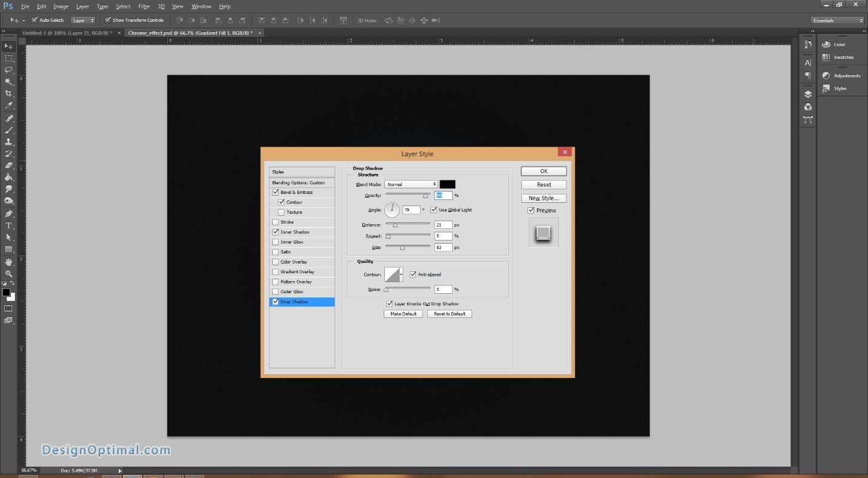The height and width of the screenshot is (478, 868).
Task: Open Blending Options: Custom
Action: pyautogui.click(x=302, y=182)
